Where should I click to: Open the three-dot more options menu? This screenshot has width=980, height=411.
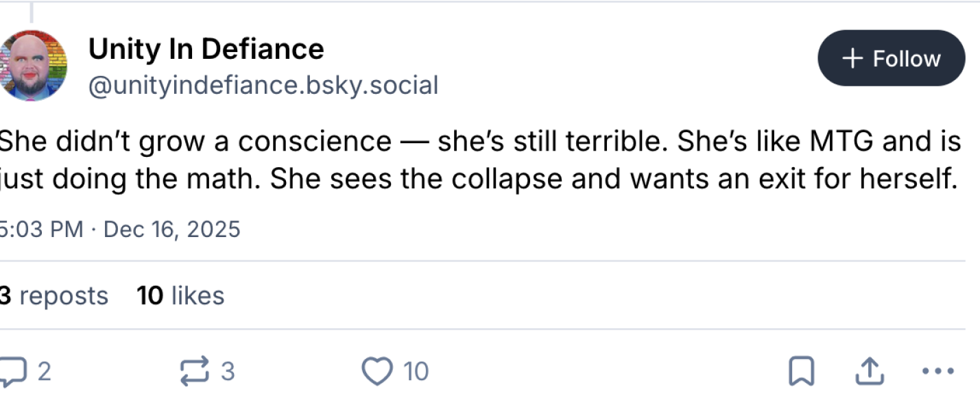pos(938,372)
